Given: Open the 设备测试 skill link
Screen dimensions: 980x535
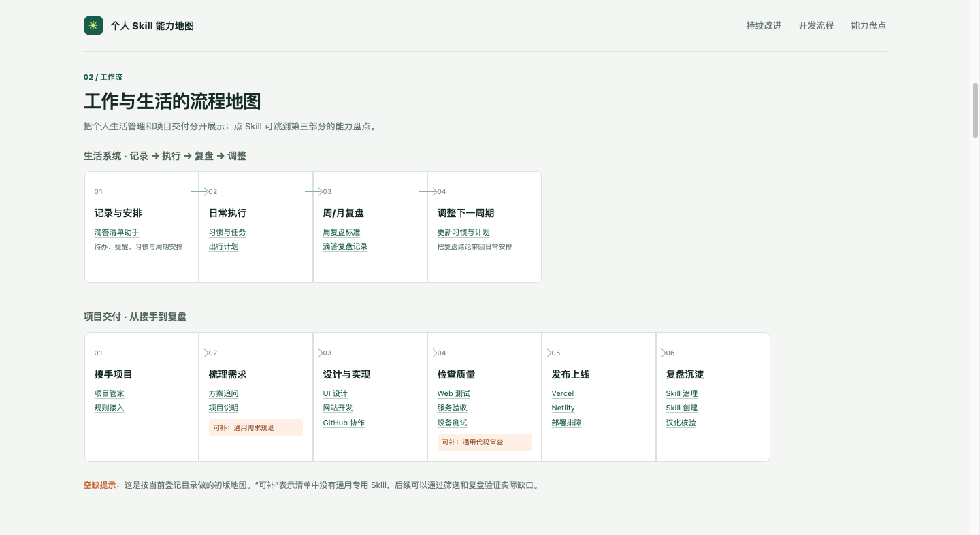Looking at the screenshot, I should click(452, 423).
